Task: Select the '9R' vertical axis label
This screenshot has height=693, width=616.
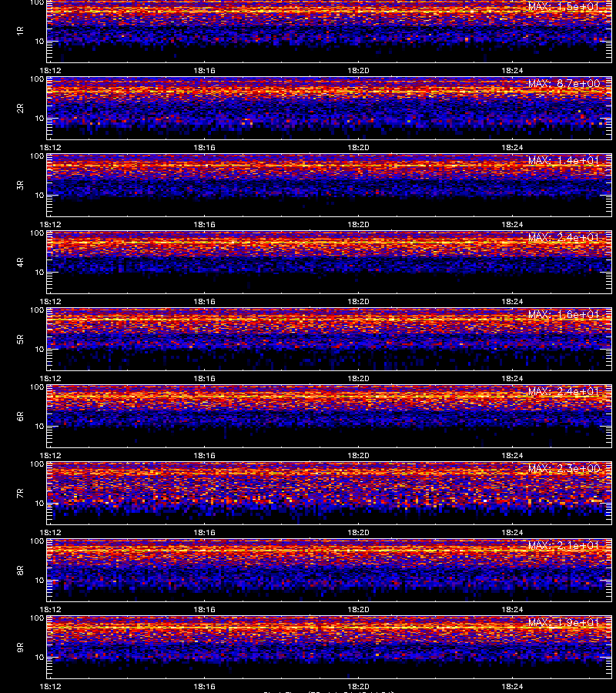Action: click(x=20, y=647)
